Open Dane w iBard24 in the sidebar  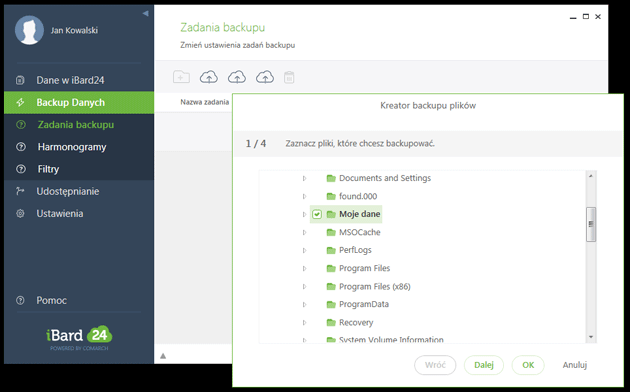point(79,80)
